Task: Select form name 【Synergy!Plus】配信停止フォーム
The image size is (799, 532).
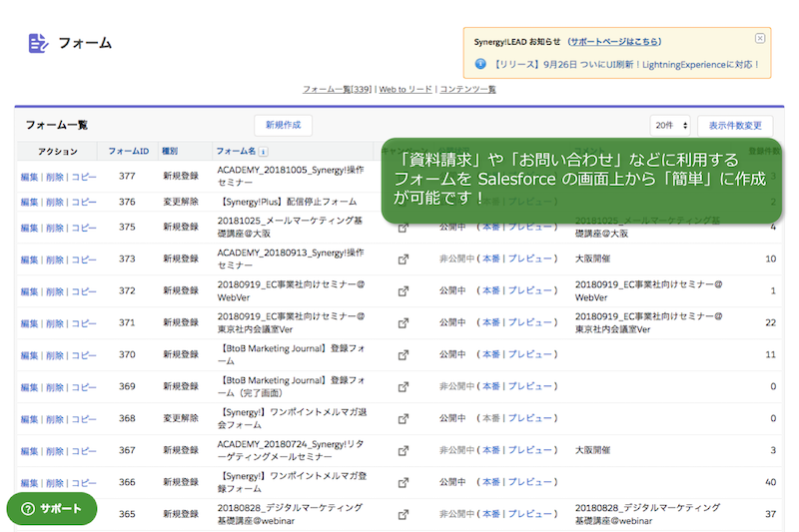Action: (288, 202)
